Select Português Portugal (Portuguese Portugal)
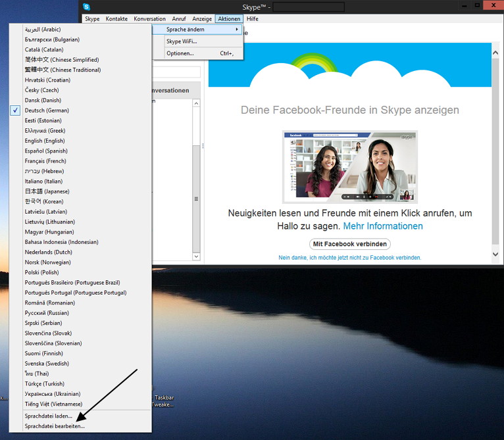This screenshot has width=504, height=440. [x=80, y=293]
